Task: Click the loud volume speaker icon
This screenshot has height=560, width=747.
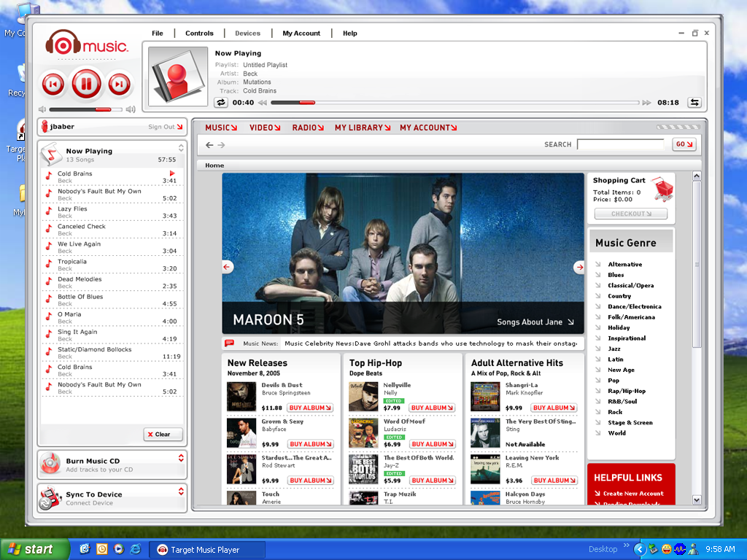Action: pyautogui.click(x=131, y=109)
